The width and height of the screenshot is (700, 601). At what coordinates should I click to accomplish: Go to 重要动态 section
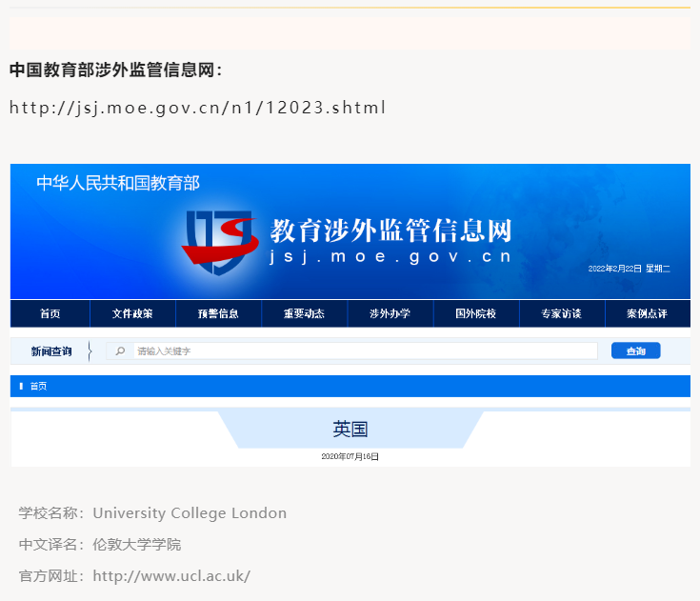304,314
